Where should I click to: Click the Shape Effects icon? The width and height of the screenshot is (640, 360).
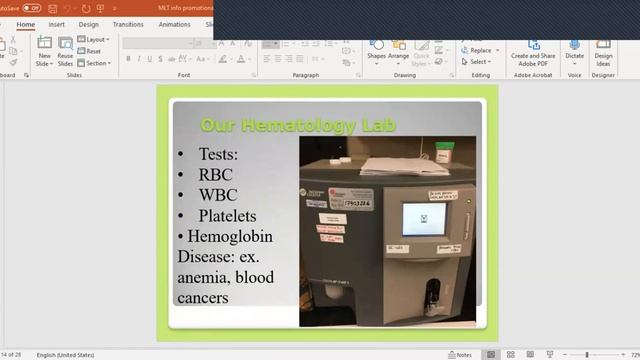[439, 62]
